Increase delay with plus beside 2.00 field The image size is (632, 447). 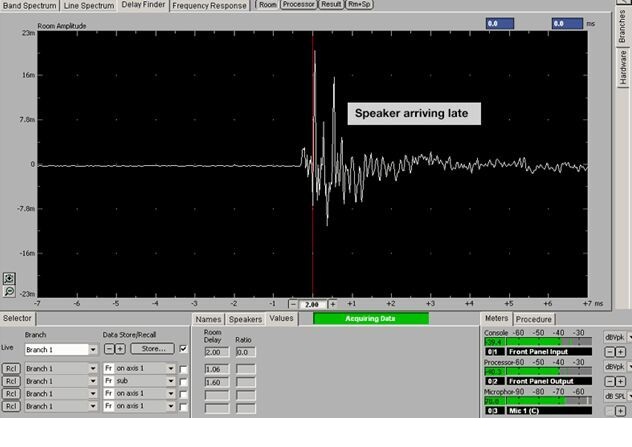[333, 303]
